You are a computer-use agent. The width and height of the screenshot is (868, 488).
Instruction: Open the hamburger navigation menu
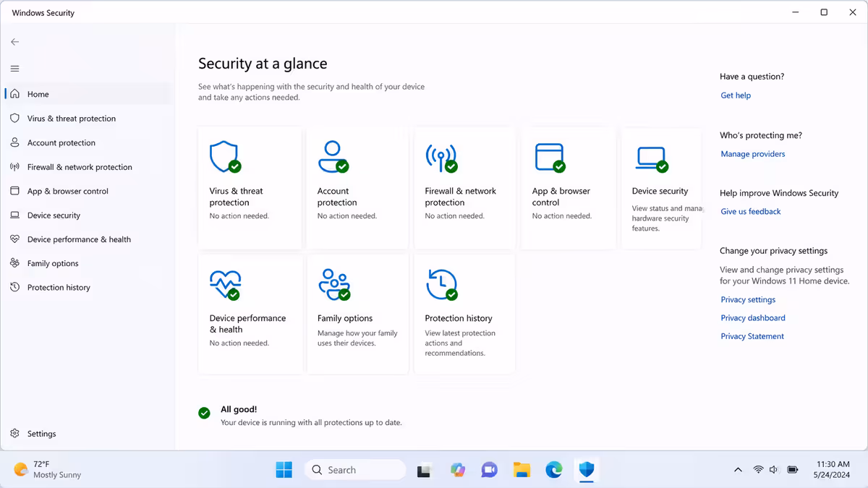pyautogui.click(x=14, y=69)
